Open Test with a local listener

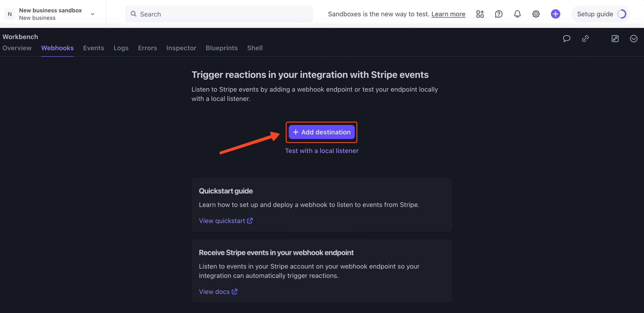click(321, 150)
